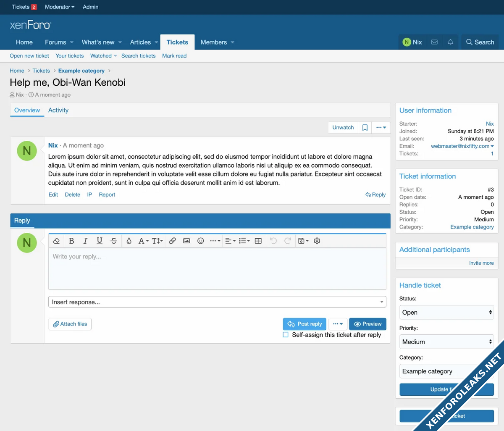The height and width of the screenshot is (431, 504).
Task: Click the bookmark icon beside Unwatch
Action: click(x=365, y=128)
